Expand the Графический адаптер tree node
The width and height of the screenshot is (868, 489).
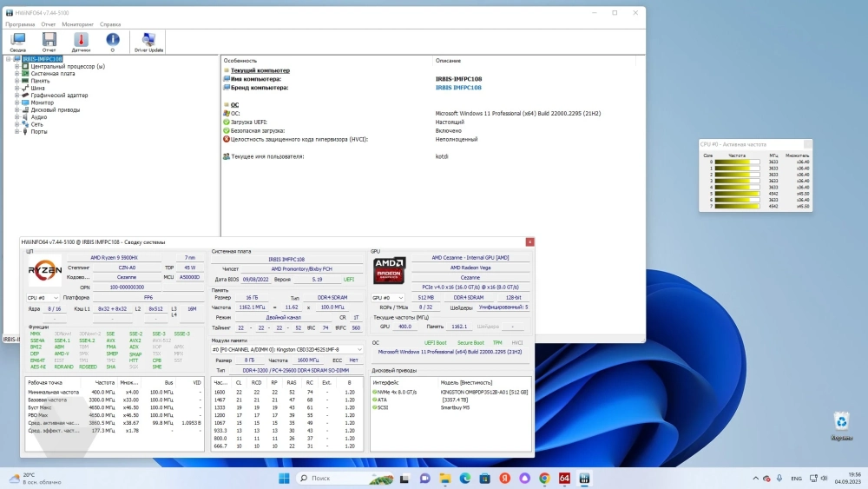coord(16,96)
